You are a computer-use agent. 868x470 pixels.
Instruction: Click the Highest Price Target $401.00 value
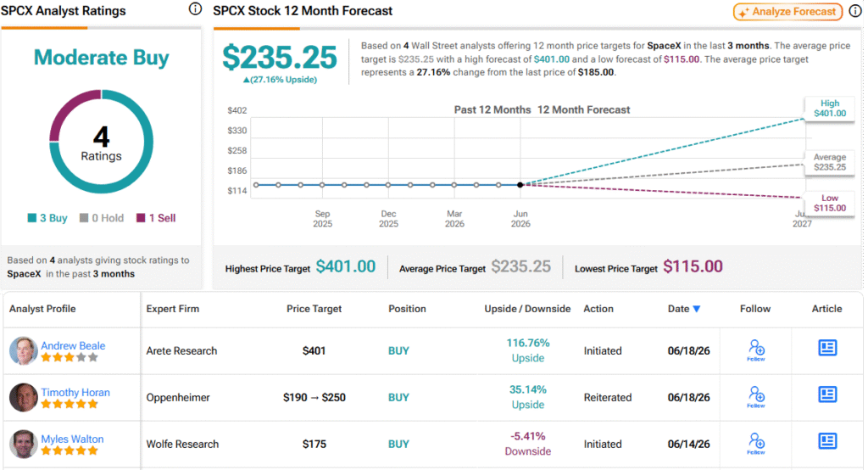(x=346, y=266)
